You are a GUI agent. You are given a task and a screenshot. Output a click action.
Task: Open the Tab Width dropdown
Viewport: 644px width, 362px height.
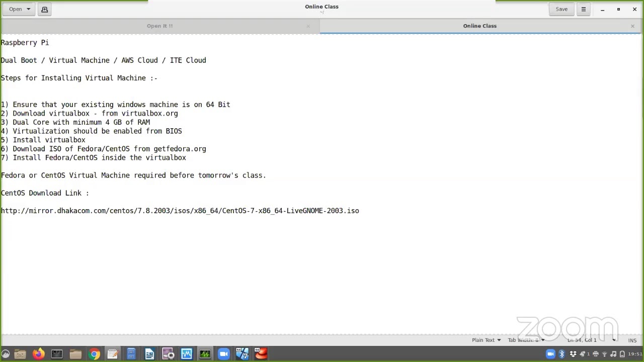pos(526,340)
